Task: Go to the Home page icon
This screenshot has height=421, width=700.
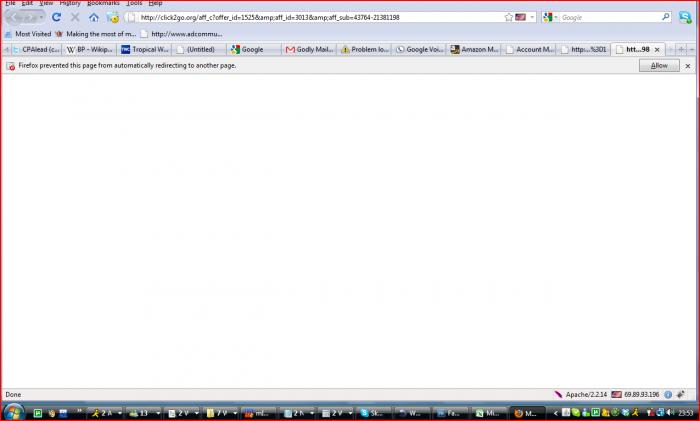Action: pos(94,17)
